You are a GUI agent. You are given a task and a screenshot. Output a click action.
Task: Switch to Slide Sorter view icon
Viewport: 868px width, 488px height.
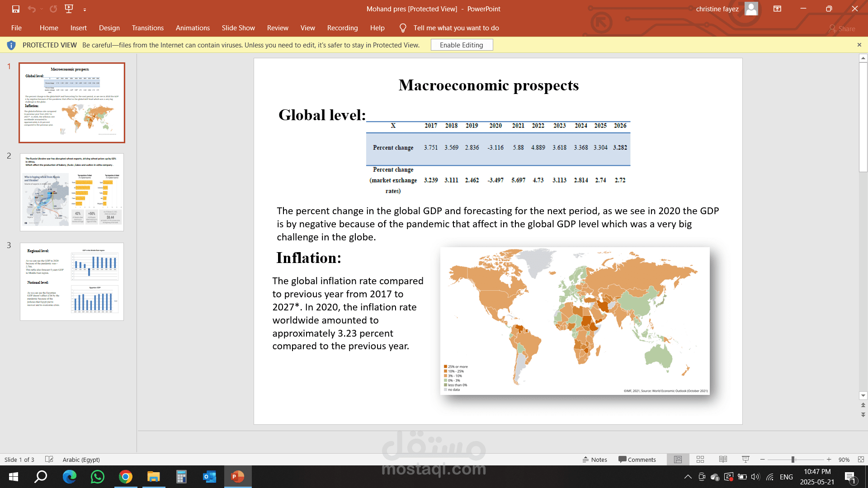pos(700,460)
